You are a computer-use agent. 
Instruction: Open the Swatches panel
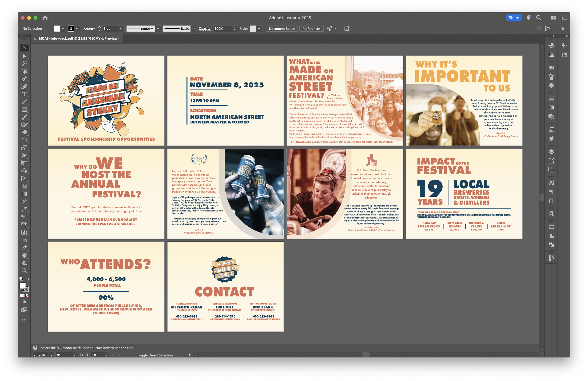point(551,68)
